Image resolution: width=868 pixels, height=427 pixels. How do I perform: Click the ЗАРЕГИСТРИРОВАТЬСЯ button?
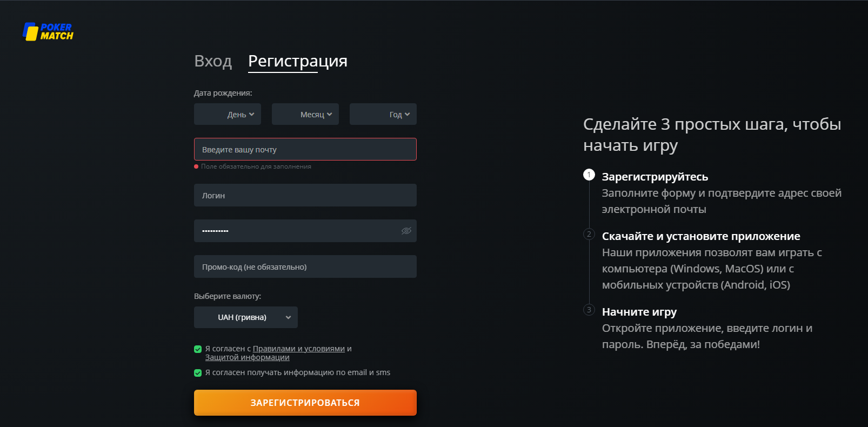(305, 403)
